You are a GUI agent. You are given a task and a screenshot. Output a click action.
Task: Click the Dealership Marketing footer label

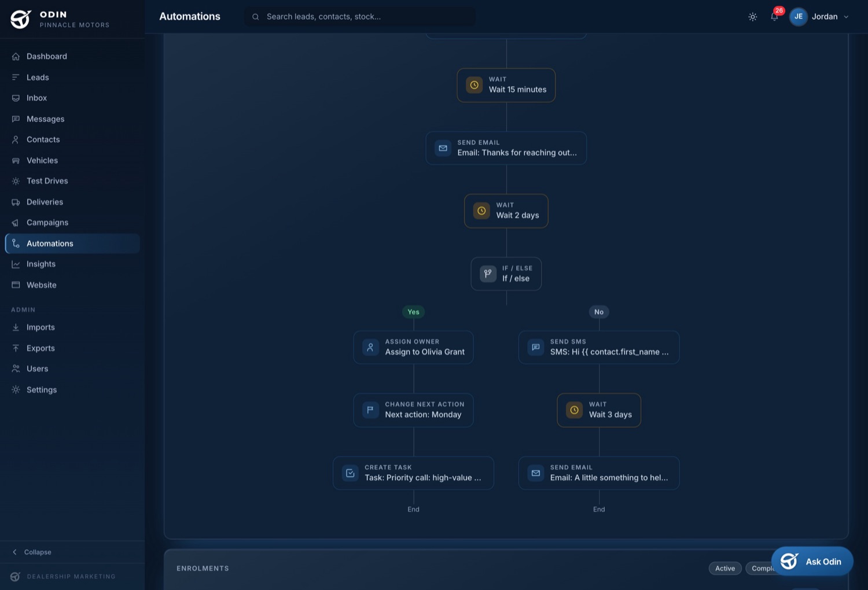71,577
